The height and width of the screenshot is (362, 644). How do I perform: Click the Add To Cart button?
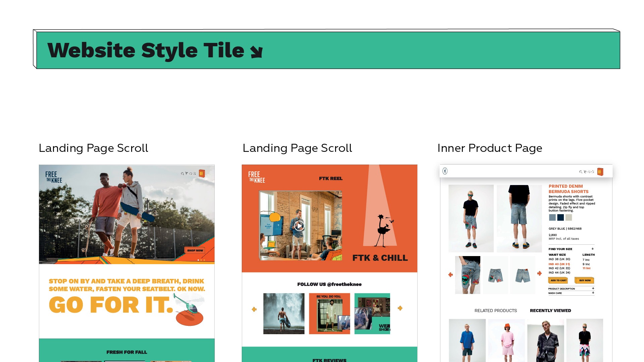click(x=558, y=280)
